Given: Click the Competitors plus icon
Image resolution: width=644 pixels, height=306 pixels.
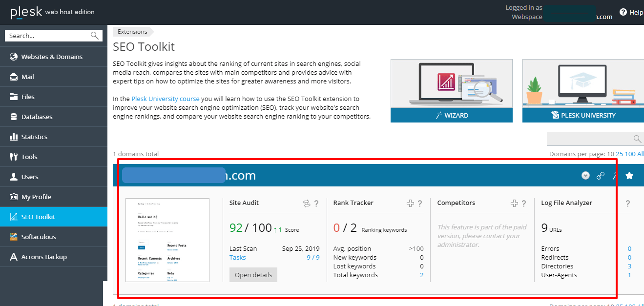Looking at the screenshot, I should 515,204.
